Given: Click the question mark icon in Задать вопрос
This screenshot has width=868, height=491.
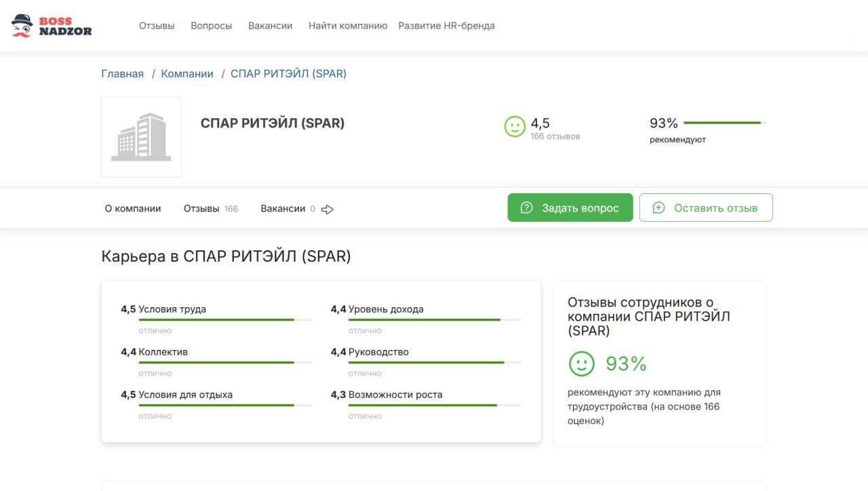Looking at the screenshot, I should coord(526,208).
